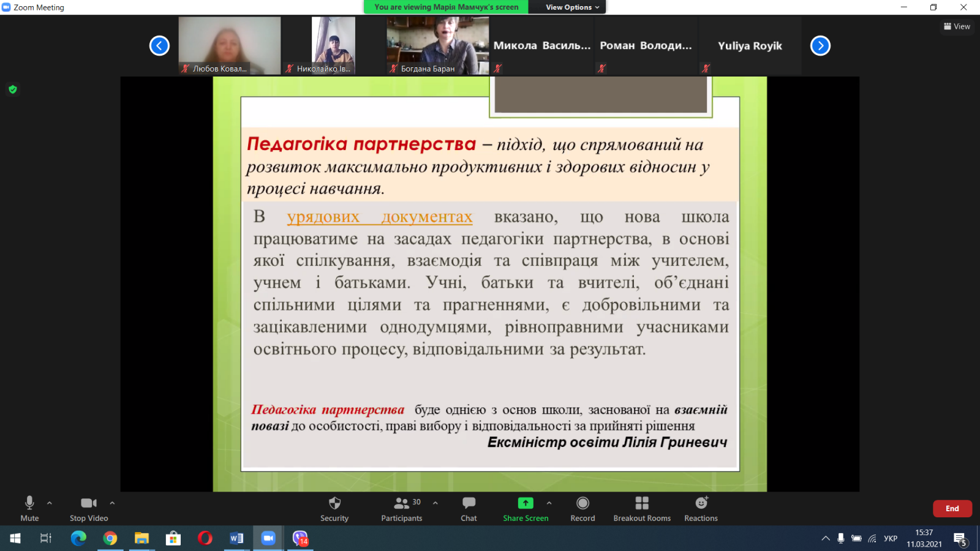Open the Chat panel

469,508
